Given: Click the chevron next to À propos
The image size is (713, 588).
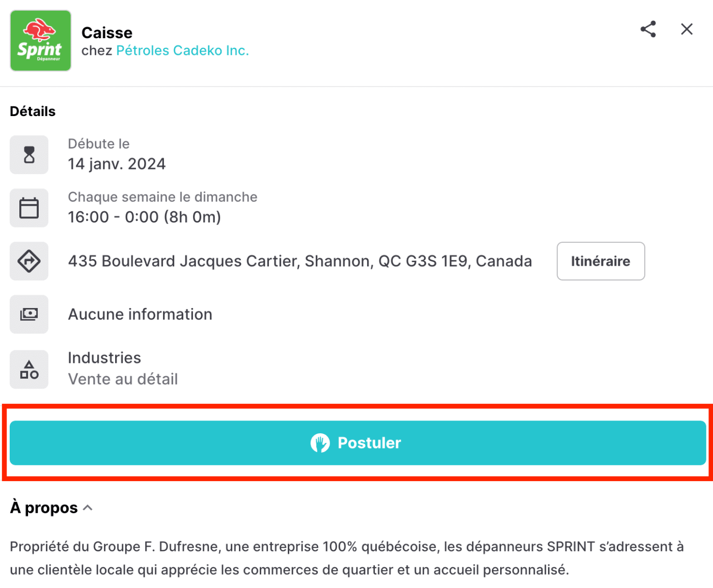Looking at the screenshot, I should point(87,507).
